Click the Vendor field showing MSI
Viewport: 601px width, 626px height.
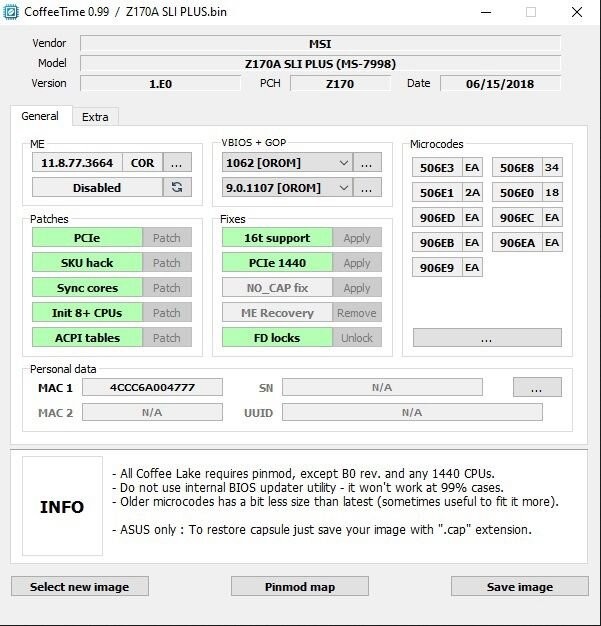coord(320,44)
